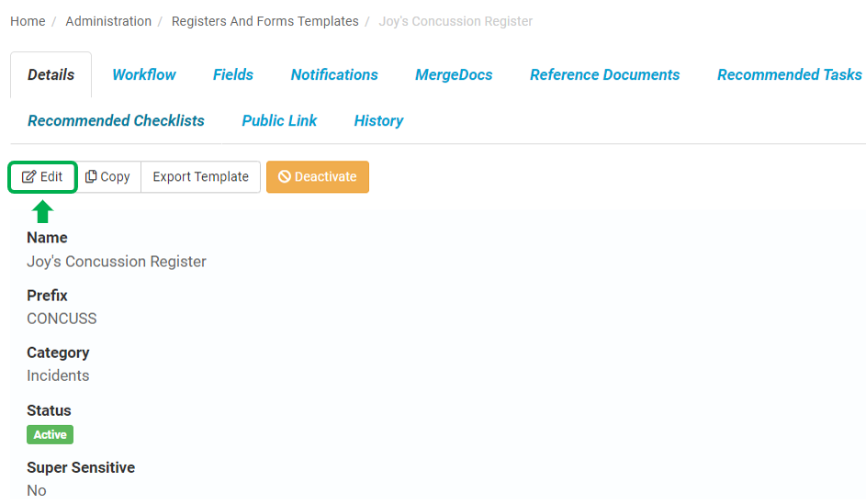Open the Public Link tab
Viewport: 866px width, 504px height.
pyautogui.click(x=279, y=120)
